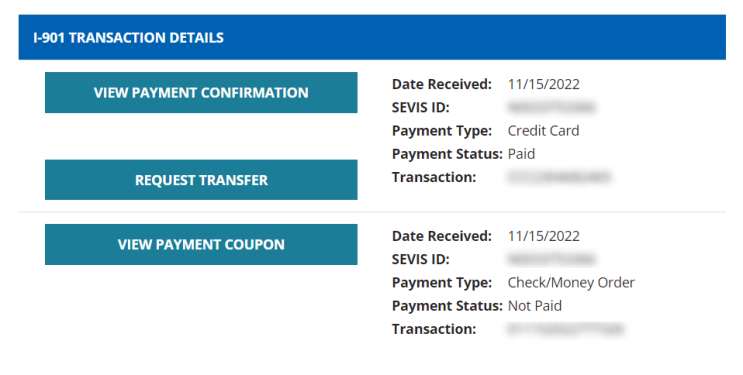Screen dimensions: 743x375
Task: Select the I-901 Transaction Details header
Action: pyautogui.click(x=372, y=37)
